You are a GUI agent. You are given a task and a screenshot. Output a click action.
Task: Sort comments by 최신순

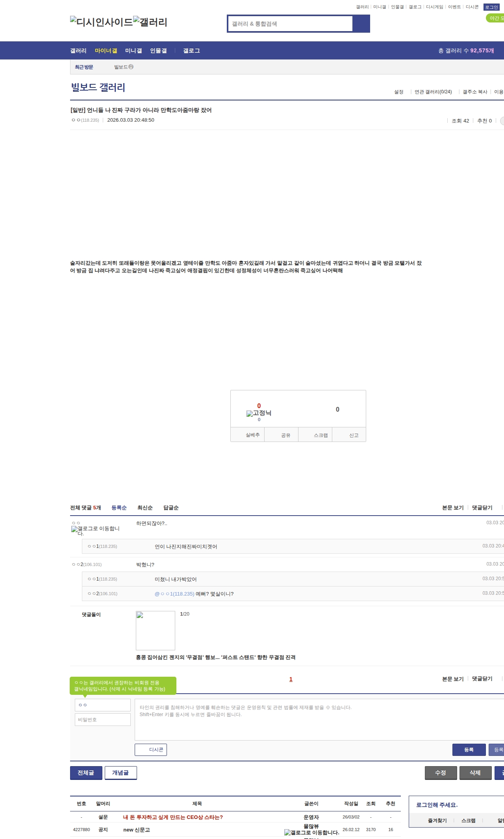pyautogui.click(x=145, y=508)
